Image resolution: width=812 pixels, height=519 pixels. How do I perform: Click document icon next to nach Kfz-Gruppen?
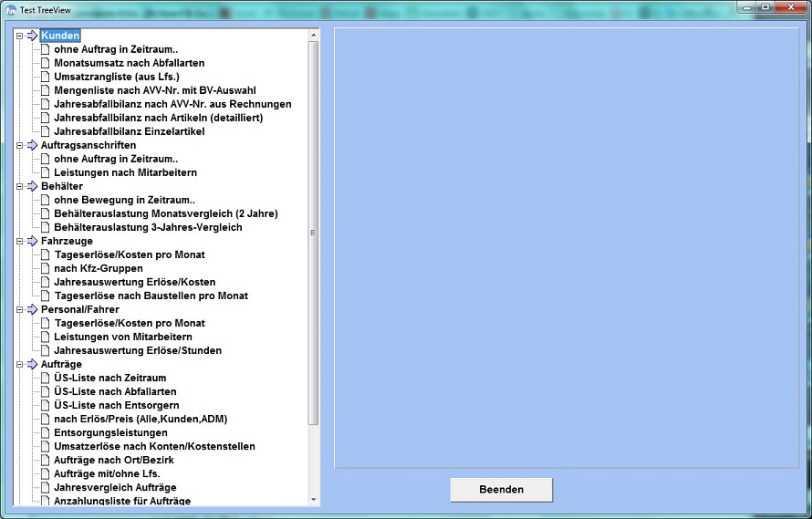(46, 268)
